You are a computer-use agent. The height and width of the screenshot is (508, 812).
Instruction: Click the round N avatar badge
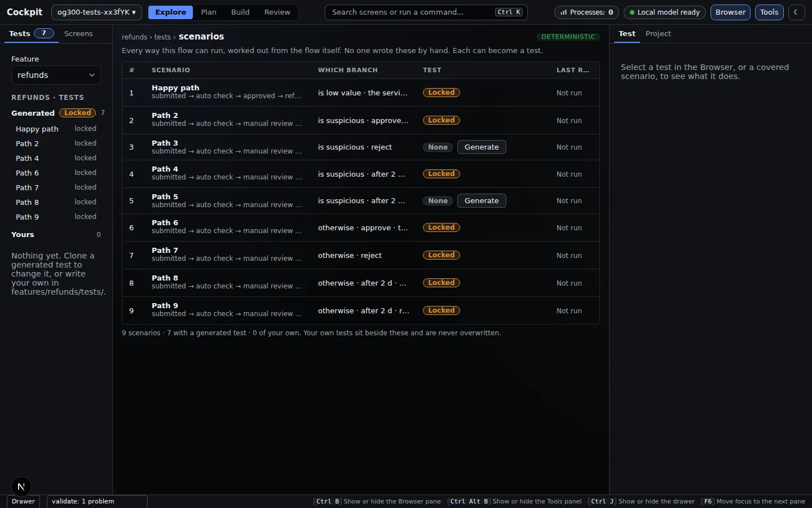pos(21,487)
